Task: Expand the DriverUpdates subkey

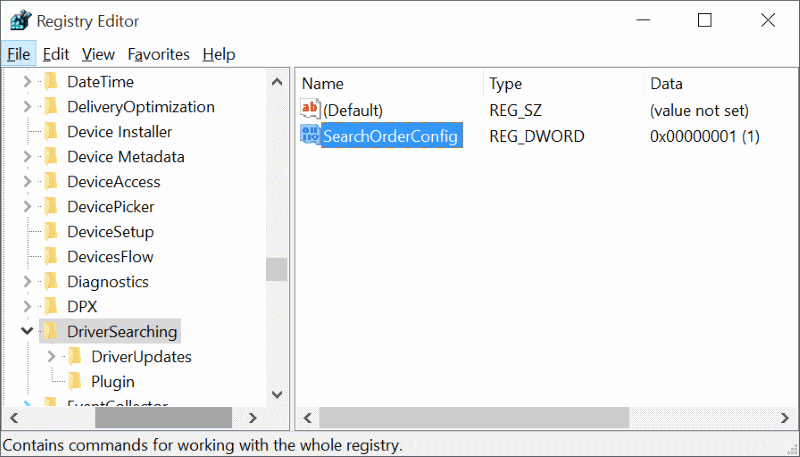Action: pos(52,357)
